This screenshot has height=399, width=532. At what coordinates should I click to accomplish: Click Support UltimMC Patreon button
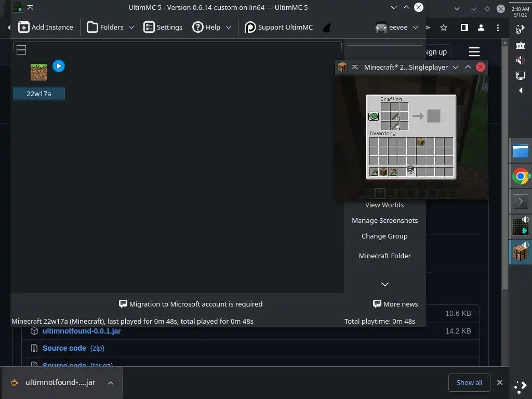278,27
